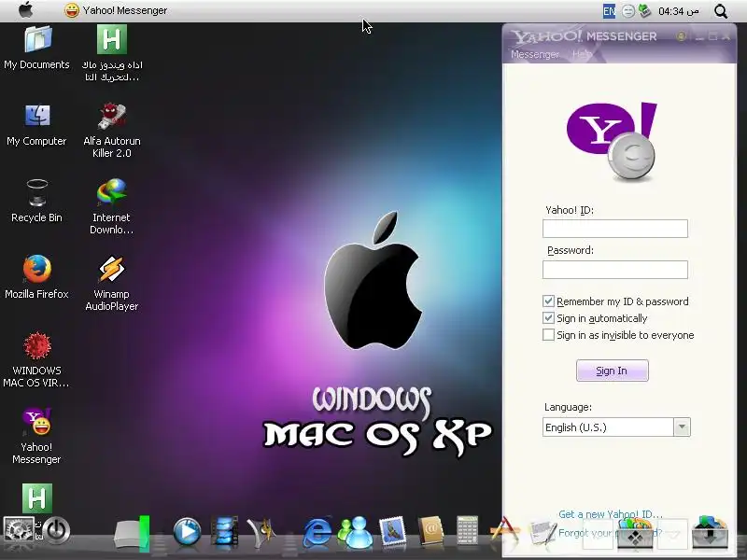Click the Password input field
The width and height of the screenshot is (747, 560).
coord(615,270)
